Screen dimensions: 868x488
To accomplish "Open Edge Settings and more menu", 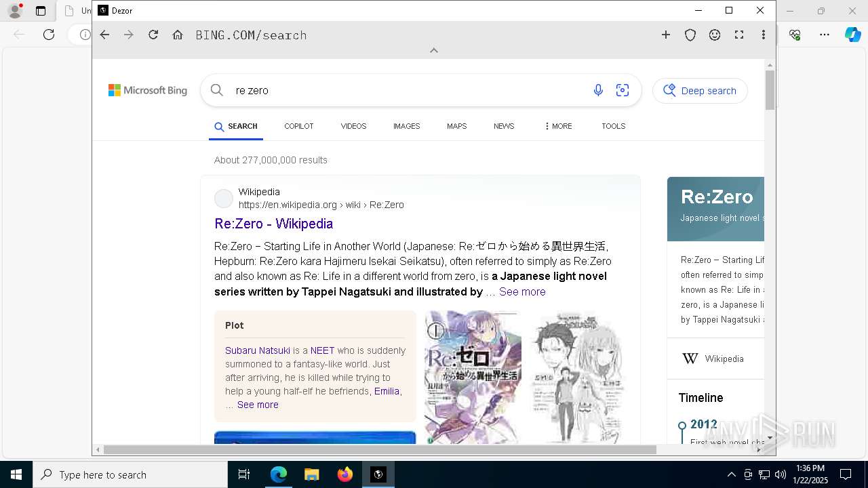I will [x=824, y=35].
